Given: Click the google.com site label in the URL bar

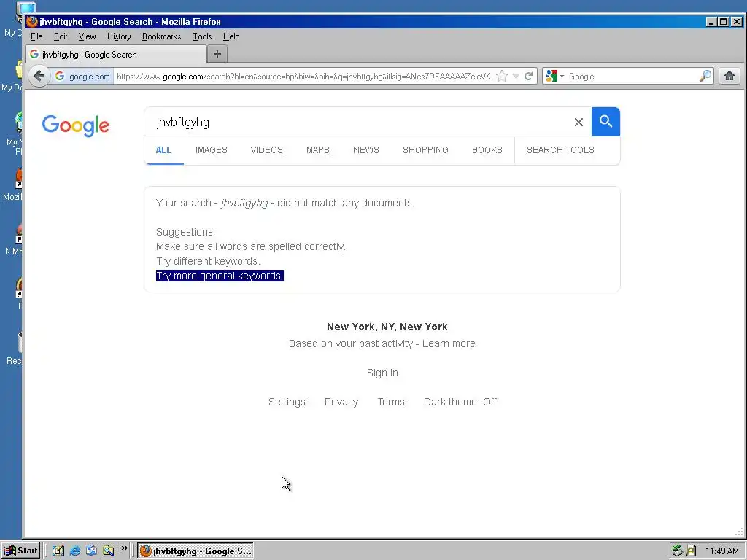Looking at the screenshot, I should click(90, 76).
